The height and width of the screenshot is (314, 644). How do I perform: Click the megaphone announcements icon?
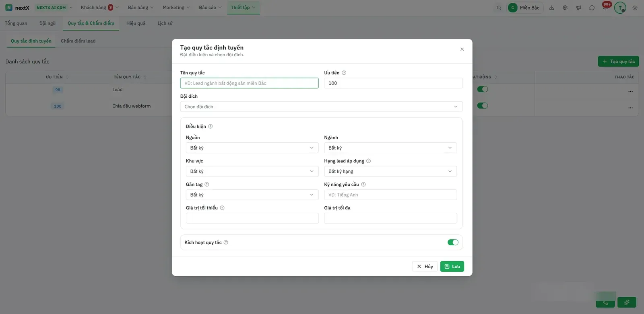578,8
